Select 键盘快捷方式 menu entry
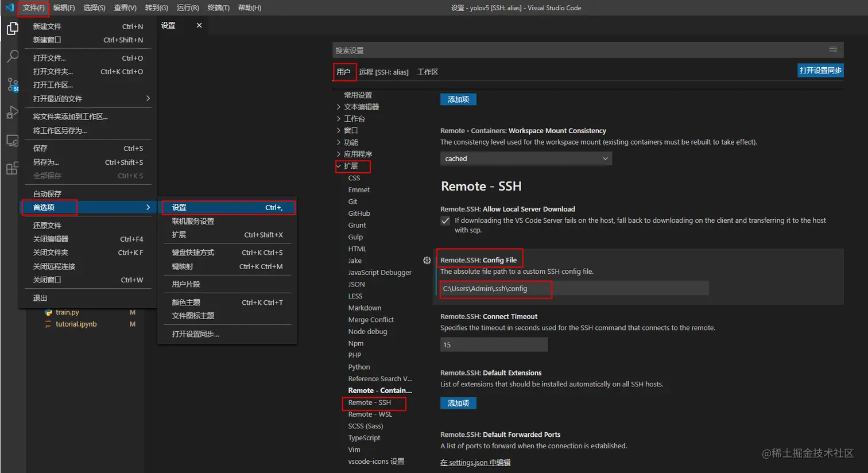 [227, 253]
